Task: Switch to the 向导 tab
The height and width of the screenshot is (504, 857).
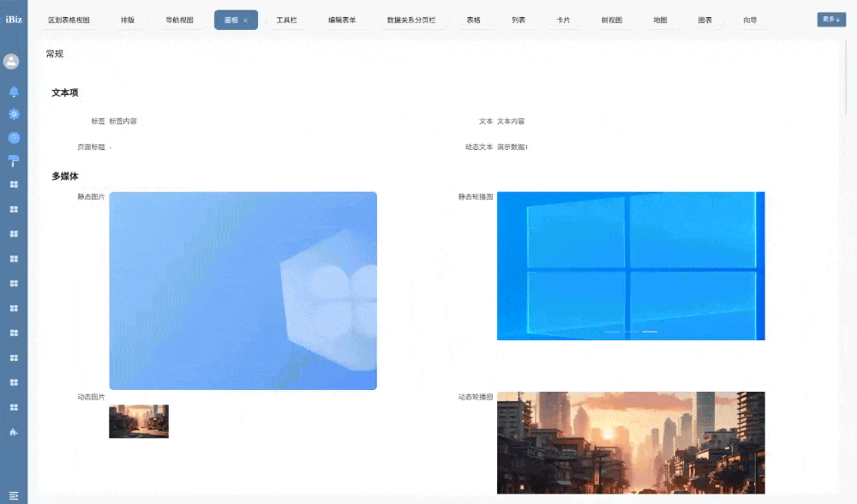Action: pyautogui.click(x=750, y=21)
